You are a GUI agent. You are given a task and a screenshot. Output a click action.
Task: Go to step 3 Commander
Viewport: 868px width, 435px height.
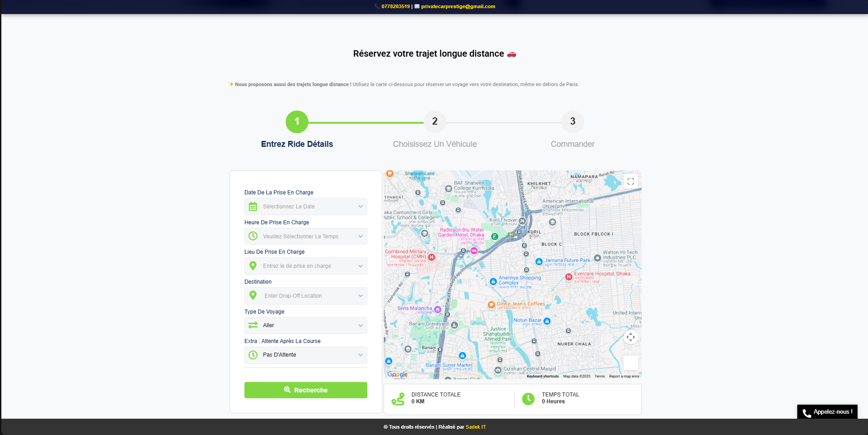point(573,122)
